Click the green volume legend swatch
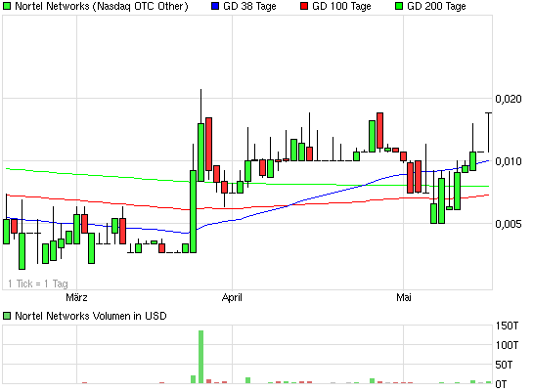Screen dimensions: 533x392 pos(7,316)
